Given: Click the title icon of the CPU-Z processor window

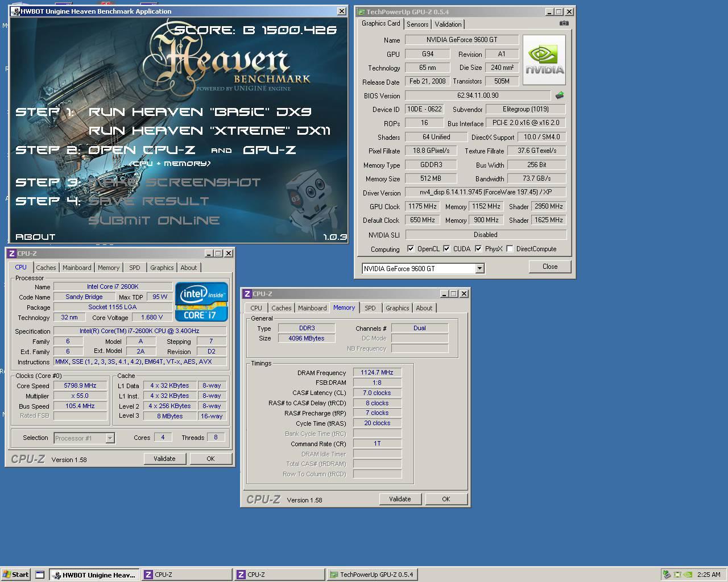Looking at the screenshot, I should click(12, 253).
